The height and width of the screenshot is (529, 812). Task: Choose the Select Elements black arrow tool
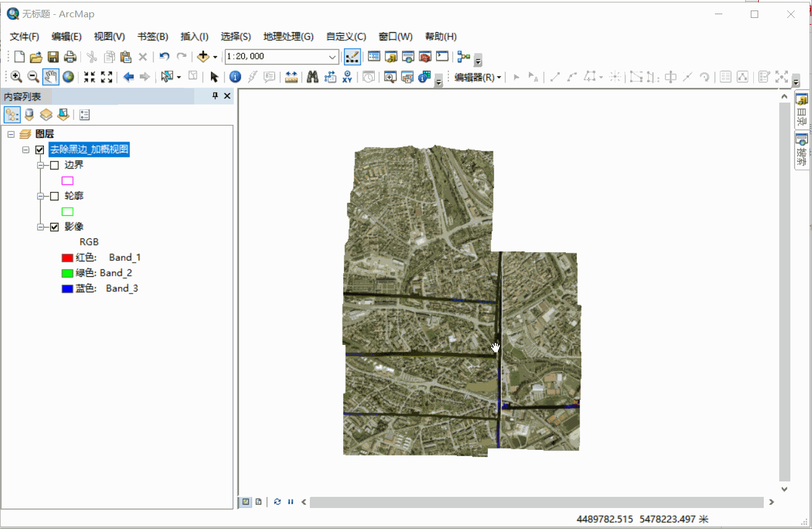(x=215, y=77)
